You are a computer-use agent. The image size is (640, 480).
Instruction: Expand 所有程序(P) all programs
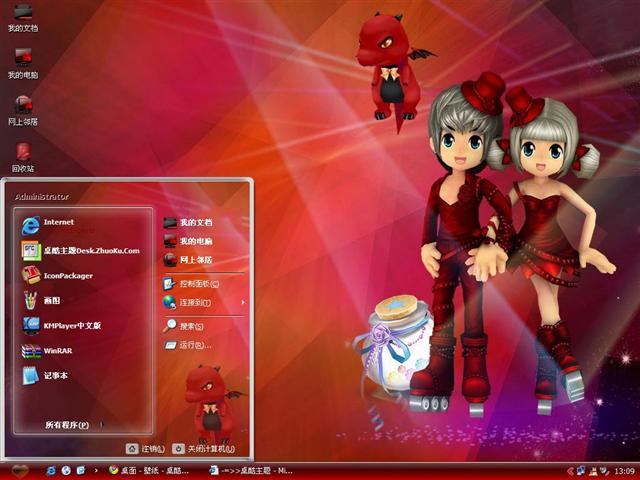(73, 425)
